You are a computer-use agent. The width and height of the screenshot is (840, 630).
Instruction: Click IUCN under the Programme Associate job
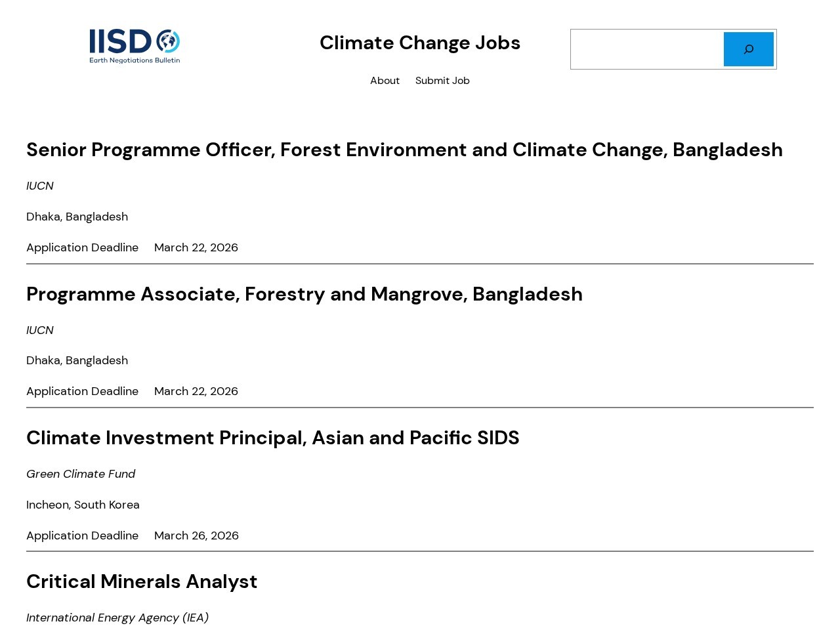[40, 330]
